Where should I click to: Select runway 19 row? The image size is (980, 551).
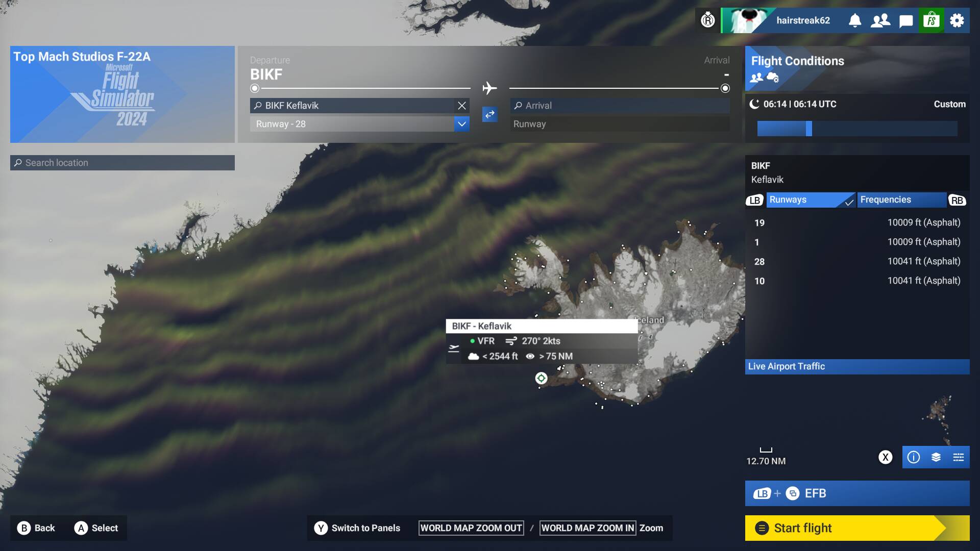[x=857, y=223]
